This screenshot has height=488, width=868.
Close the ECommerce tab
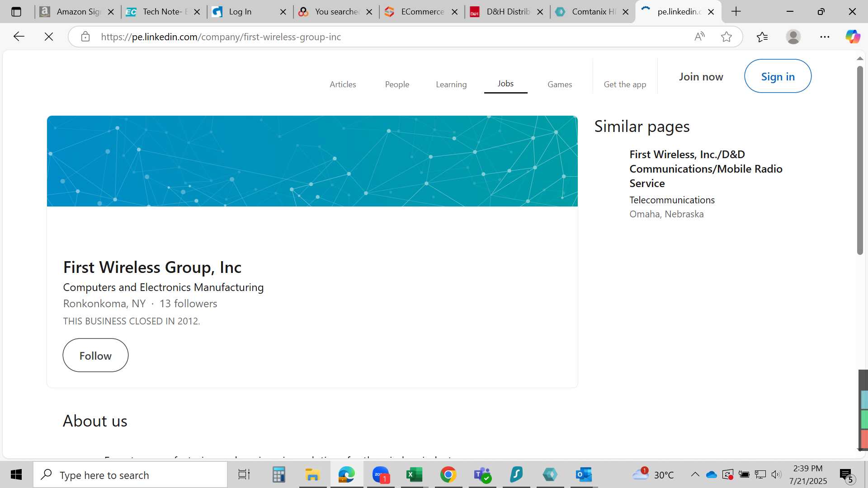click(454, 12)
